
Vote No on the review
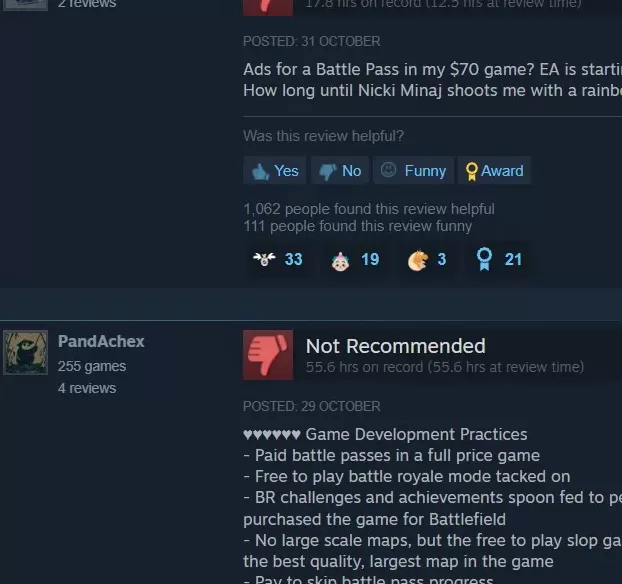pos(340,171)
